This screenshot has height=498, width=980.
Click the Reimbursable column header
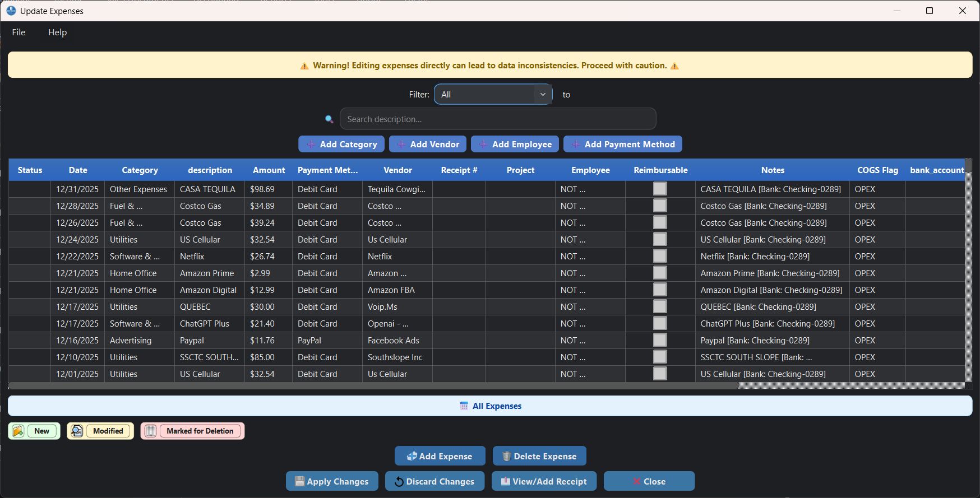coord(660,170)
